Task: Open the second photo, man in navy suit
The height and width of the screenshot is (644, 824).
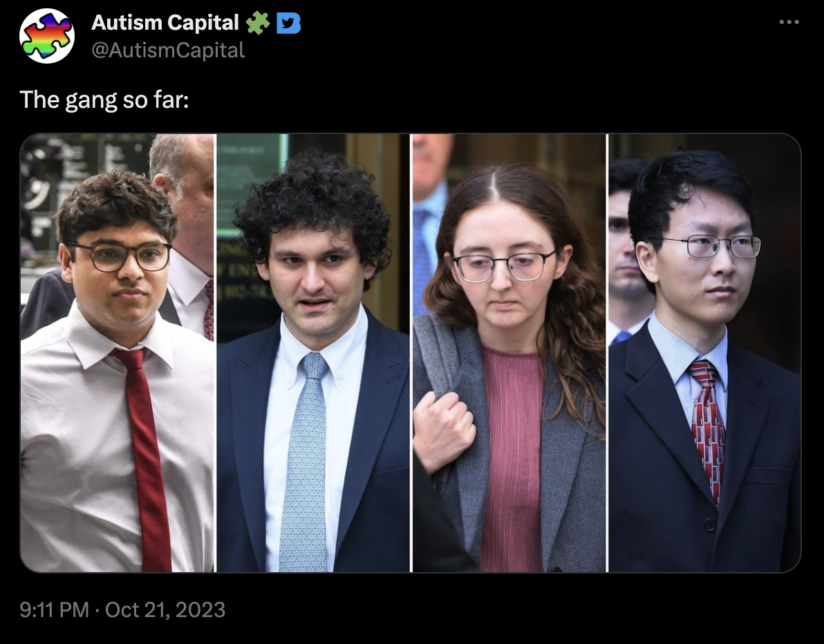Action: 313,353
